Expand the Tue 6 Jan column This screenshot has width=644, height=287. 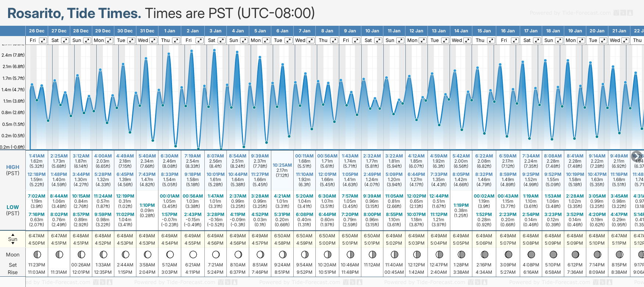(289, 40)
